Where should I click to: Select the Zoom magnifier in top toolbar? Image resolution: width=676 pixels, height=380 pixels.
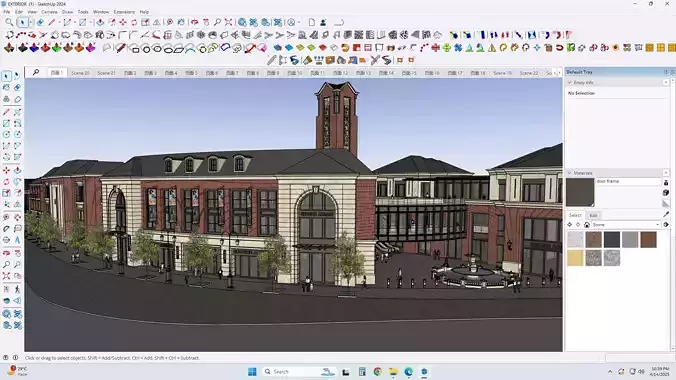[217, 22]
